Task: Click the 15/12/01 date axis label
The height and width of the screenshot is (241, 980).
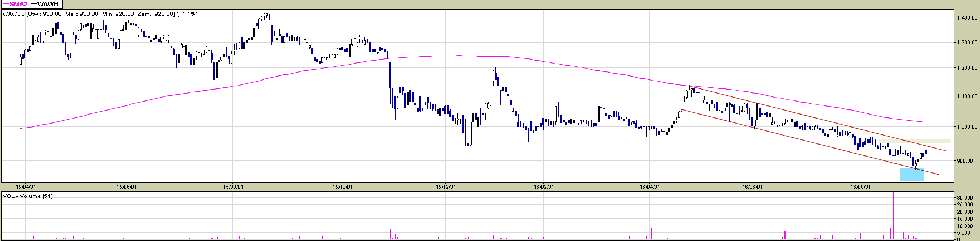Action: click(x=447, y=186)
